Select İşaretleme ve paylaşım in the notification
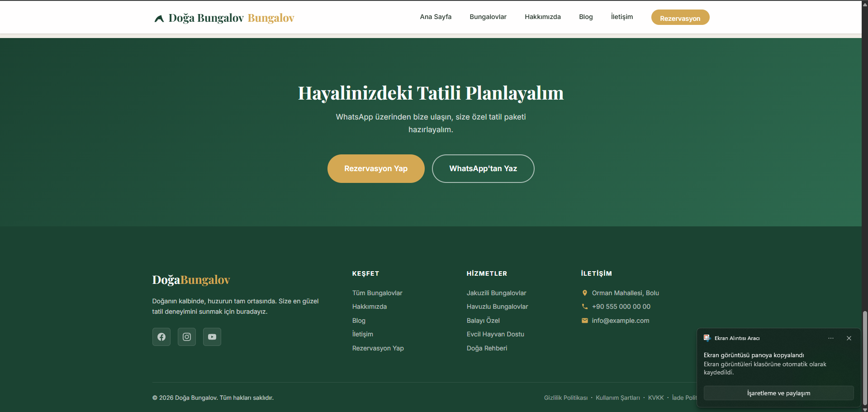Image resolution: width=868 pixels, height=412 pixels. [x=778, y=393]
